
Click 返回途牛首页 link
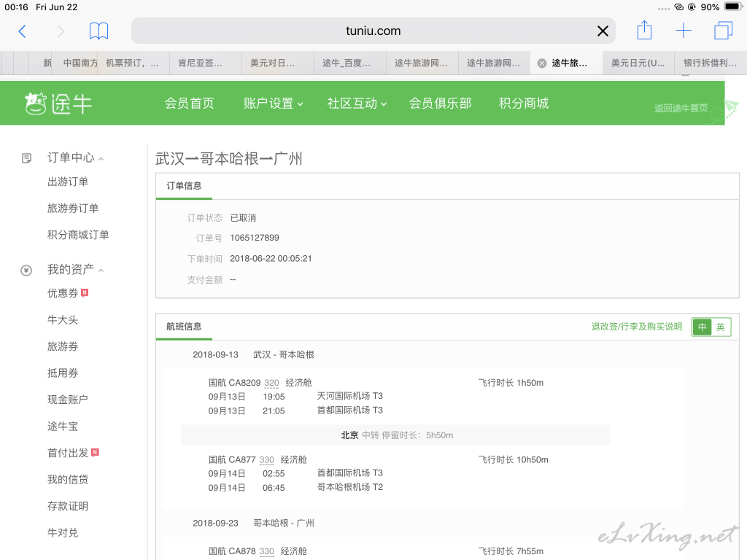(681, 108)
